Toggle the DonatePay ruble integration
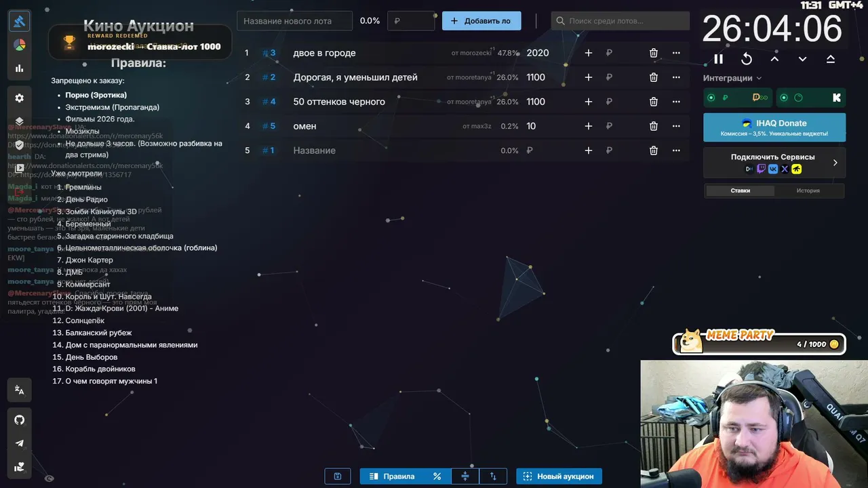 pos(738,98)
